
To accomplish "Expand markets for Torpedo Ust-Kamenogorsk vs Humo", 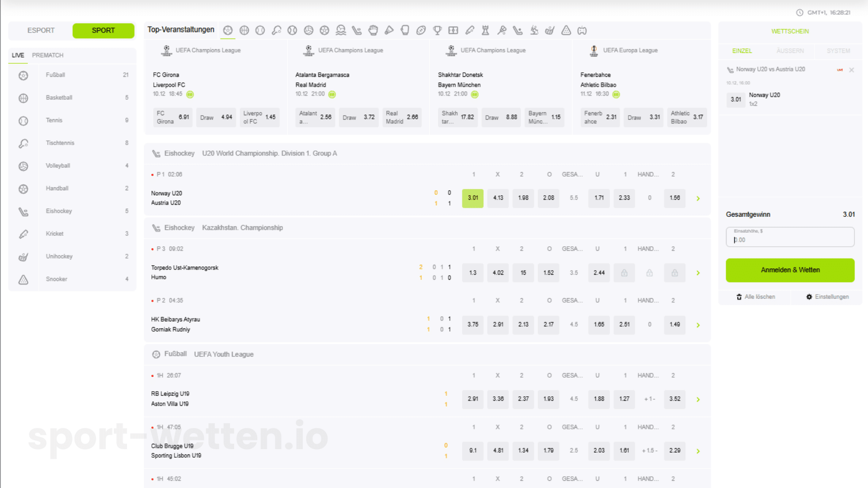I will pyautogui.click(x=698, y=273).
